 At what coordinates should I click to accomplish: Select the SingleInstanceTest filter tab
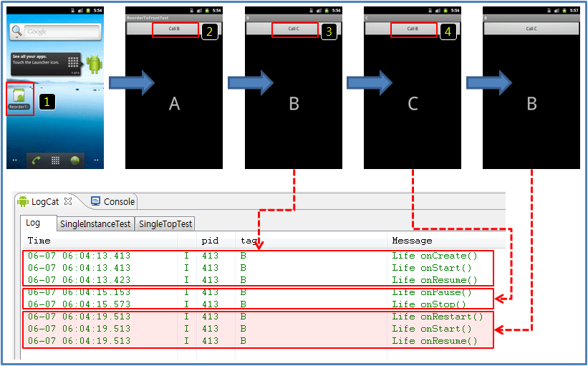pyautogui.click(x=95, y=224)
